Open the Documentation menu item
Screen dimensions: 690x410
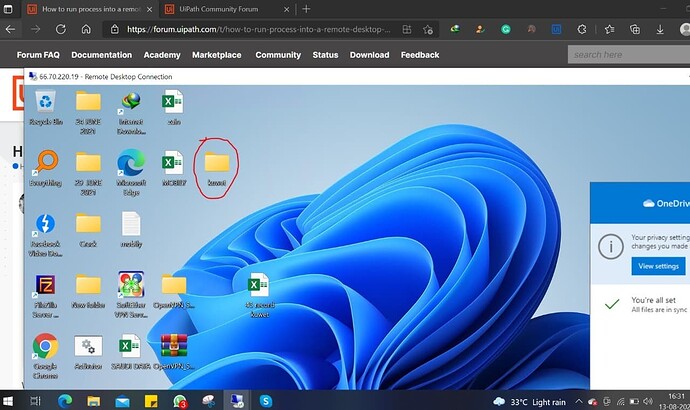(102, 55)
